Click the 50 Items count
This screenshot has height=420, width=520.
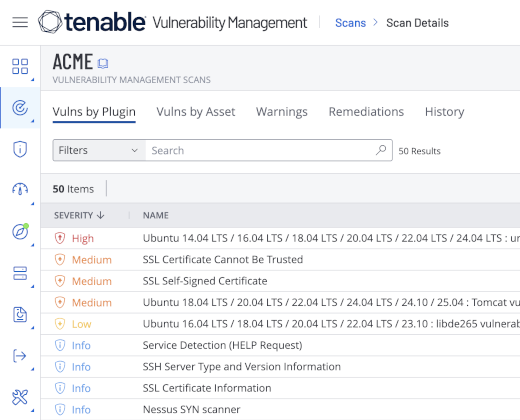pyautogui.click(x=73, y=189)
